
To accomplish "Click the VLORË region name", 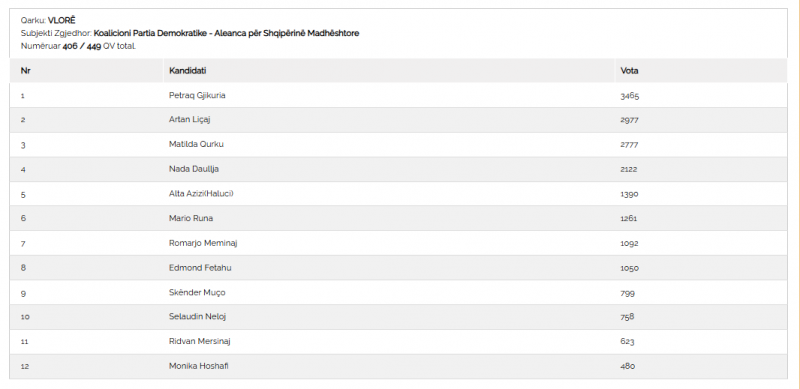I will 61,20.
